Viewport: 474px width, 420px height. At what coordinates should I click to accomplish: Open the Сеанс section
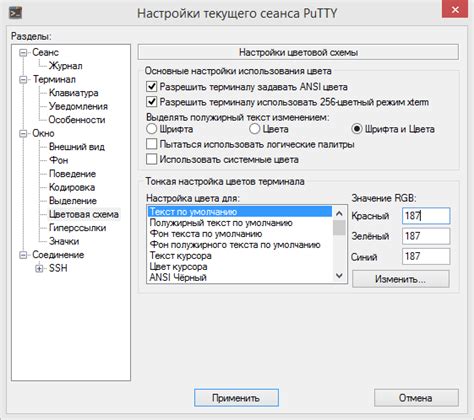(x=45, y=52)
